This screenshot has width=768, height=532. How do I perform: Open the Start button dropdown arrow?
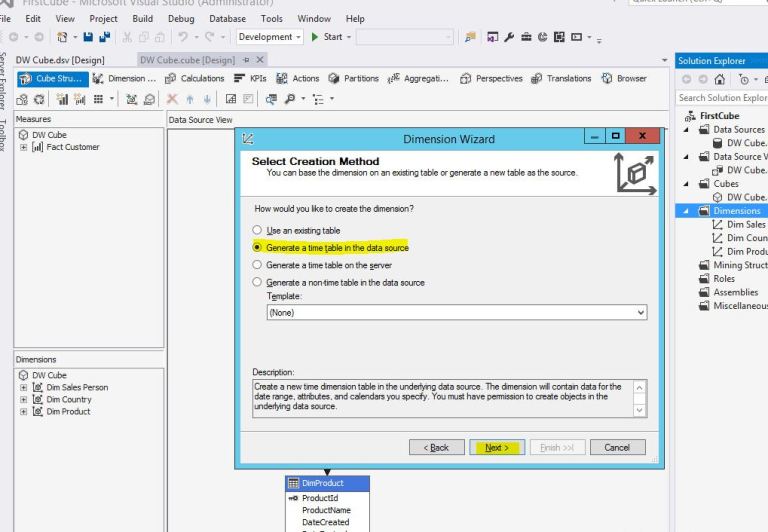(x=349, y=37)
